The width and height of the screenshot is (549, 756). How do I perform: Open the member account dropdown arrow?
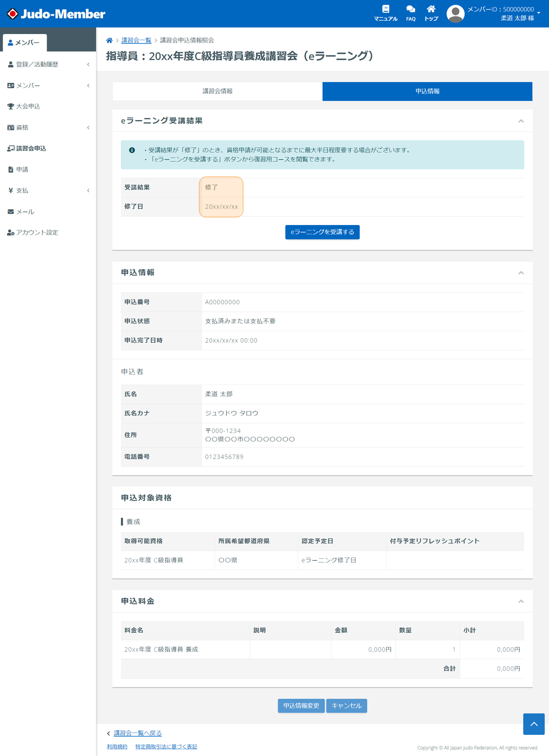click(539, 13)
